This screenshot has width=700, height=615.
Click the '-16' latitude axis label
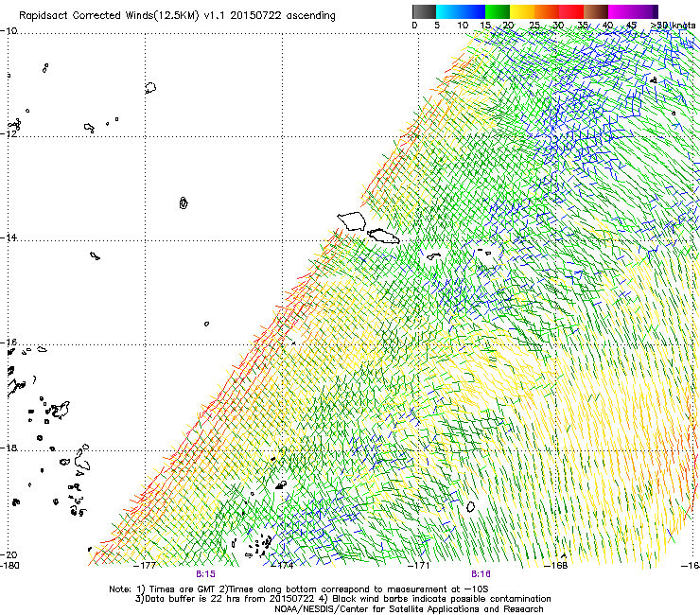[x=9, y=343]
